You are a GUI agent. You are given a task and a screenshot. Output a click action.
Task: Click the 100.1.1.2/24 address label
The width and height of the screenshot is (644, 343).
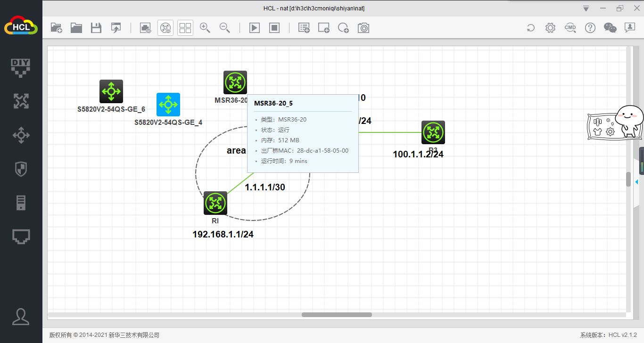[418, 154]
